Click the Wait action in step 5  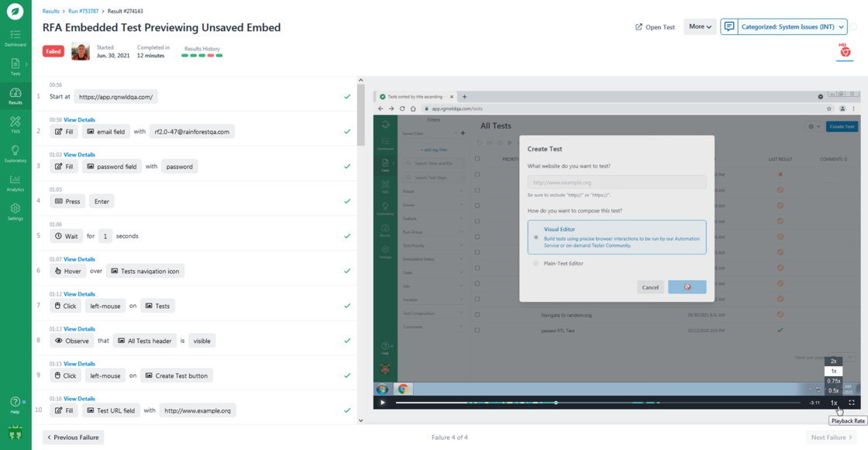click(66, 237)
